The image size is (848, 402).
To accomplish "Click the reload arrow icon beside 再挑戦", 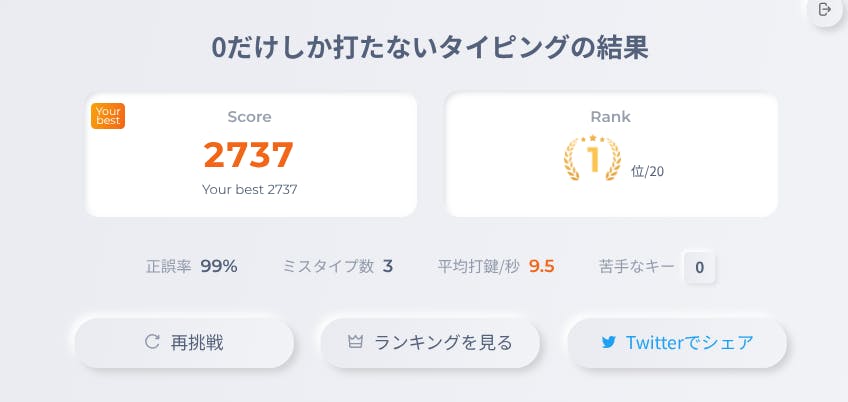I will coord(152,342).
